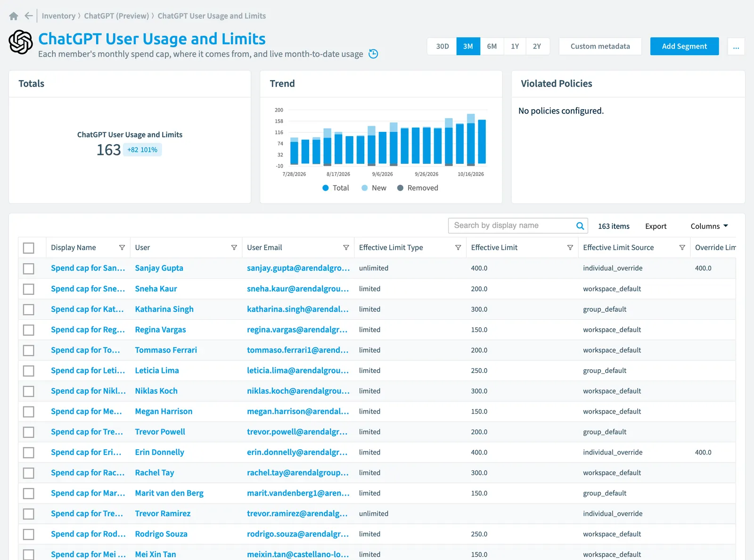Open filter for User Email column

(x=346, y=248)
